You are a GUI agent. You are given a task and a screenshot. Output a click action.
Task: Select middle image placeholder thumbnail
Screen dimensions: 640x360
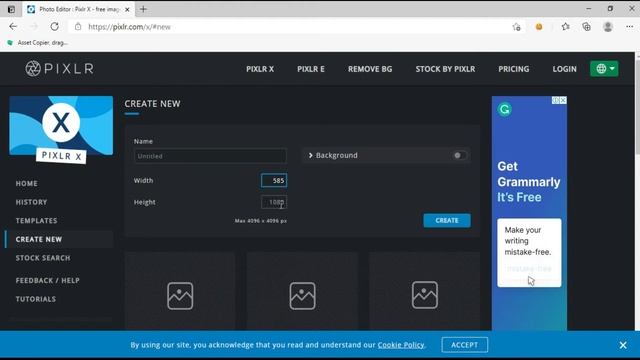point(302,291)
